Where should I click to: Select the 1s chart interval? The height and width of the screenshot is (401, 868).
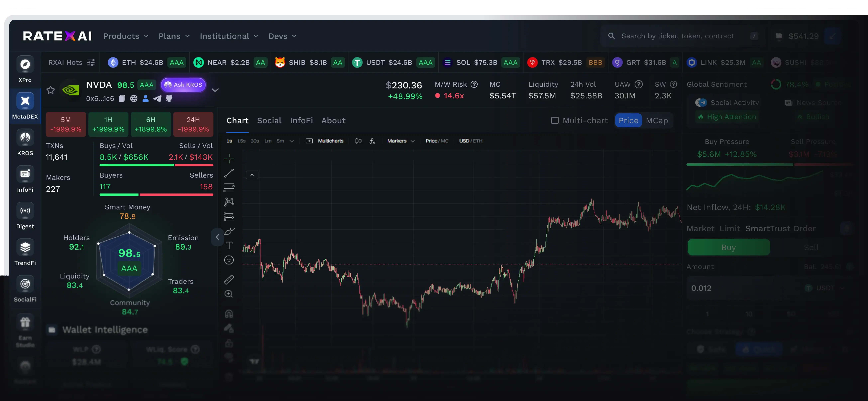tap(229, 141)
